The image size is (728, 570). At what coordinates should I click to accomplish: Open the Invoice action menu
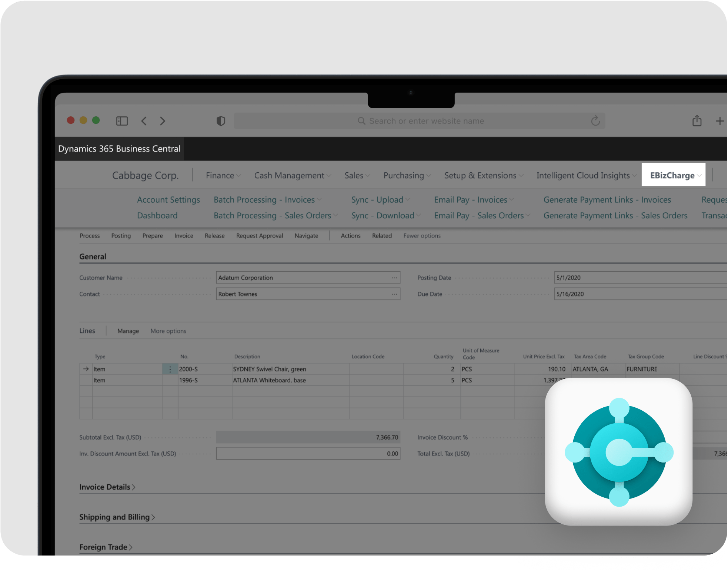(x=184, y=236)
